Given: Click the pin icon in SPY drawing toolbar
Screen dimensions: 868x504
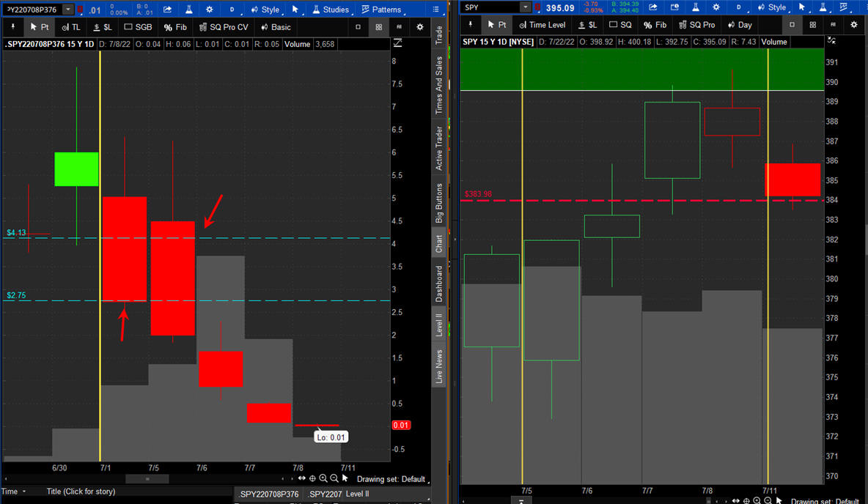Looking at the screenshot, I should coord(471,24).
